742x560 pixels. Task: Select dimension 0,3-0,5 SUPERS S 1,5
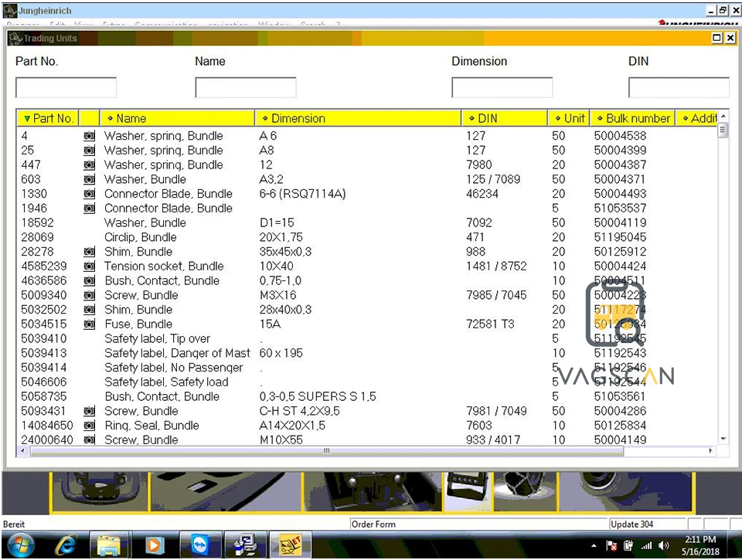coord(318,396)
